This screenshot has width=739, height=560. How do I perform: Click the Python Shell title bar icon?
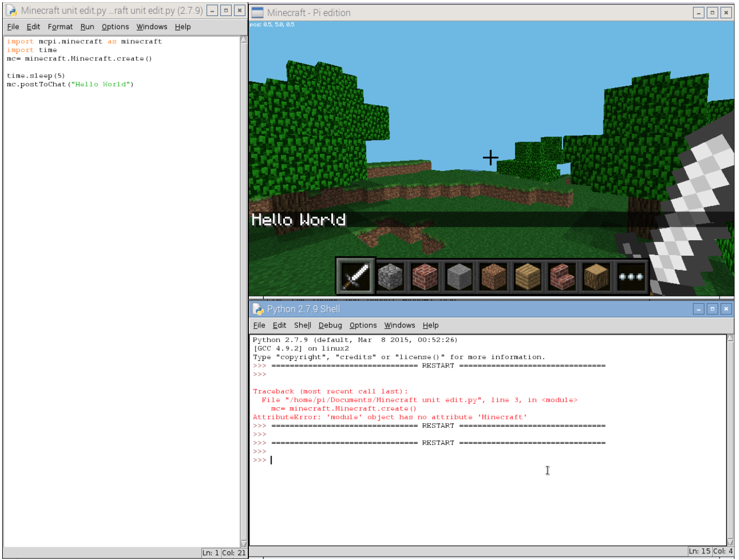pos(258,309)
